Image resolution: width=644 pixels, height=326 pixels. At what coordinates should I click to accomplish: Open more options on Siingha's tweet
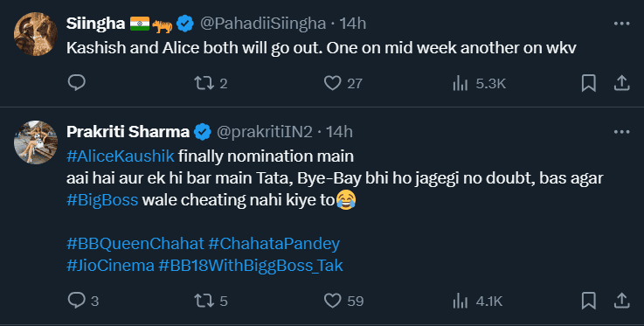pos(622,24)
